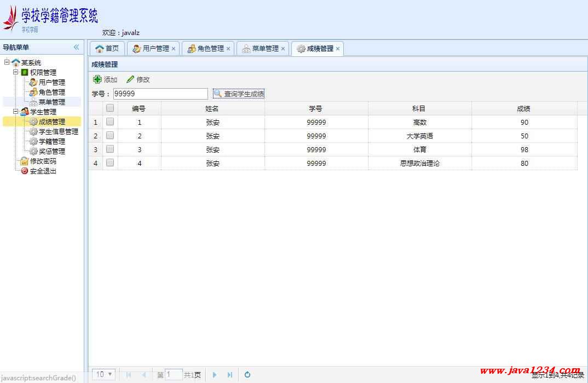Click the refresh icon in pagination bar
588x383 pixels.
tap(247, 375)
